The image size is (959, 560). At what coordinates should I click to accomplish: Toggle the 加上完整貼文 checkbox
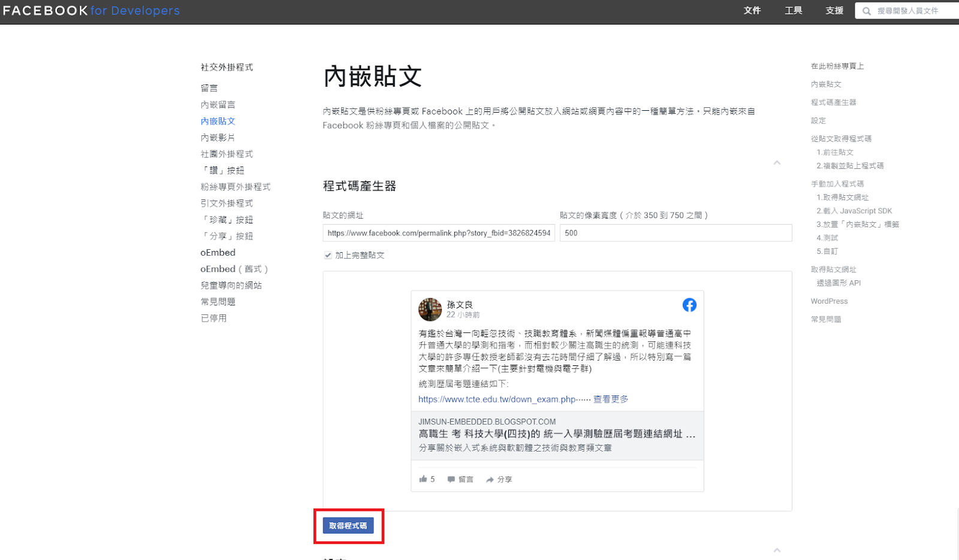328,255
